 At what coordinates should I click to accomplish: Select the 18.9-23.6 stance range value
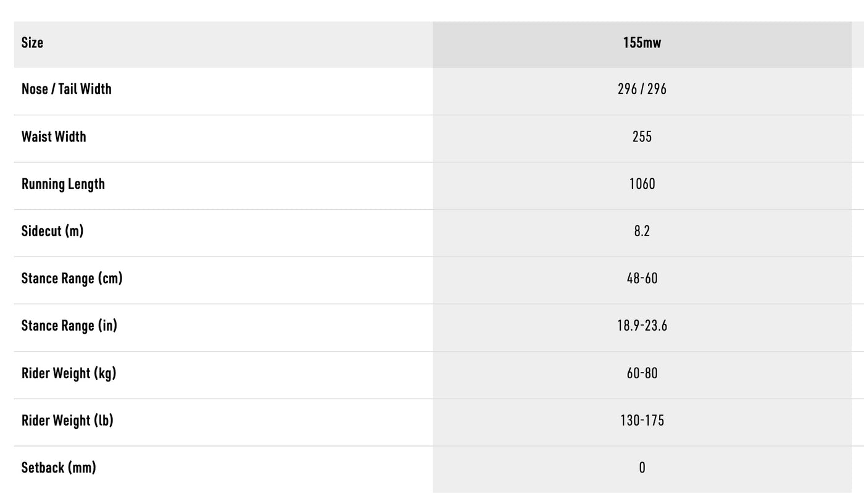pyautogui.click(x=642, y=325)
